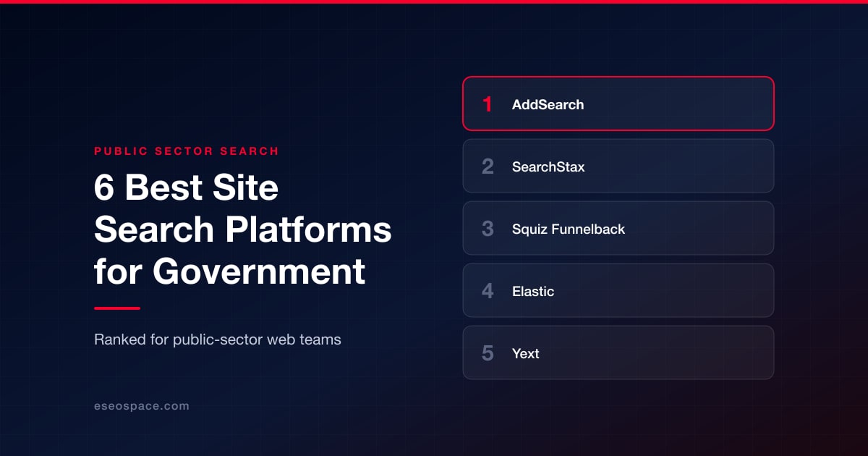The image size is (868, 456).
Task: Select the SearchStax list card
Action: pyautogui.click(x=618, y=166)
